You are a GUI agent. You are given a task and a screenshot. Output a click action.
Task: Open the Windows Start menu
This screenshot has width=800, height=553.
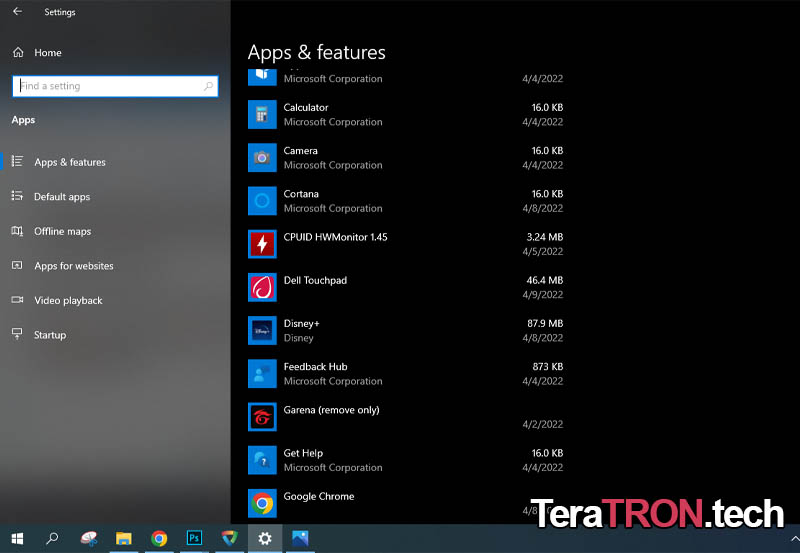click(17, 538)
